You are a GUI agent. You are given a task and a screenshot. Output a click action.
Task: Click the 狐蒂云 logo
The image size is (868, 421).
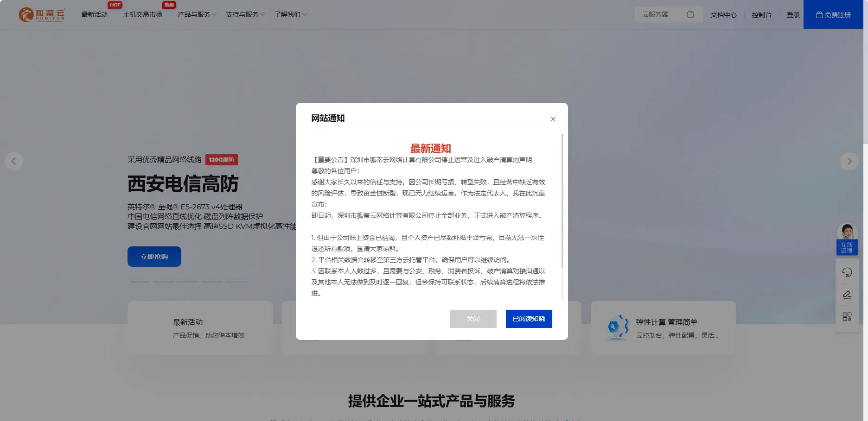point(42,15)
